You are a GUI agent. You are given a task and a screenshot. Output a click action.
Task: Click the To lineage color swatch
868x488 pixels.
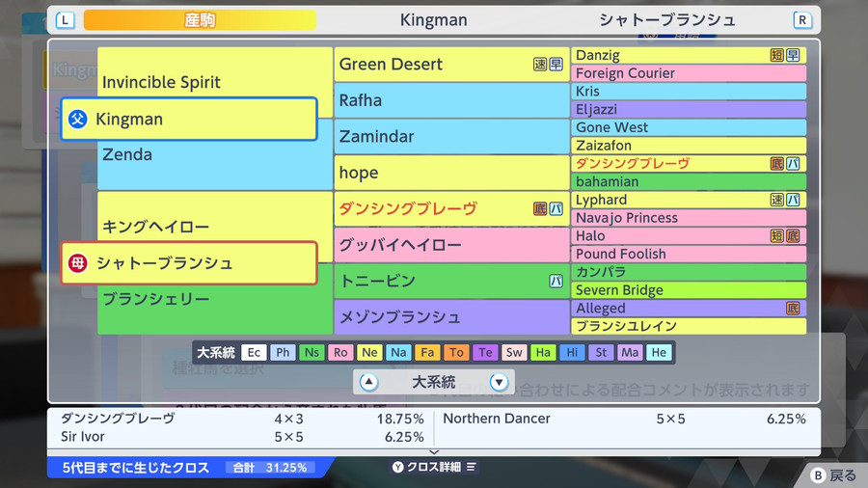(456, 352)
